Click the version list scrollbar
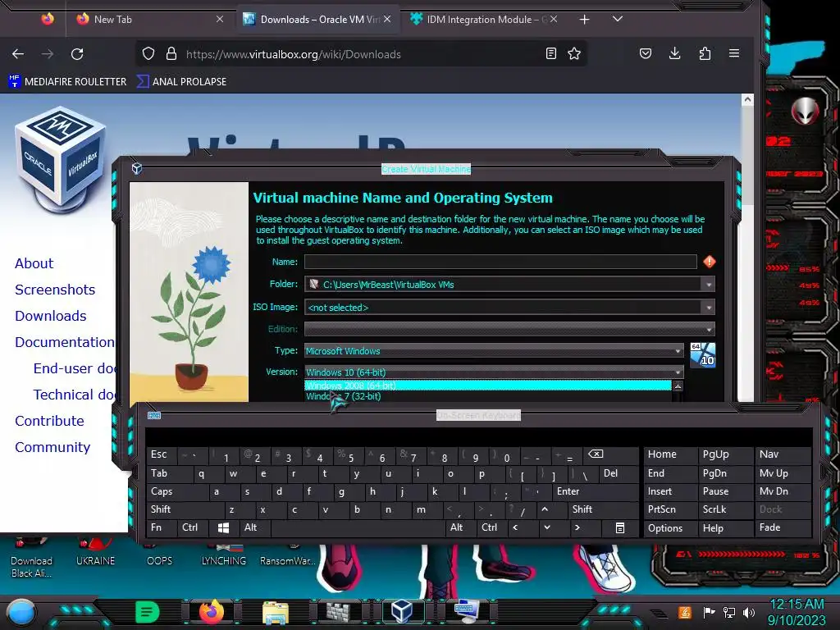The height and width of the screenshot is (630, 840). tap(678, 391)
